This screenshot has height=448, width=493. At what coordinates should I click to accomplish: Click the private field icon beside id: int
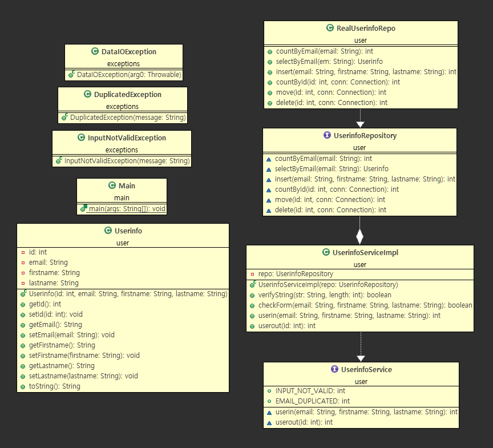(x=23, y=252)
